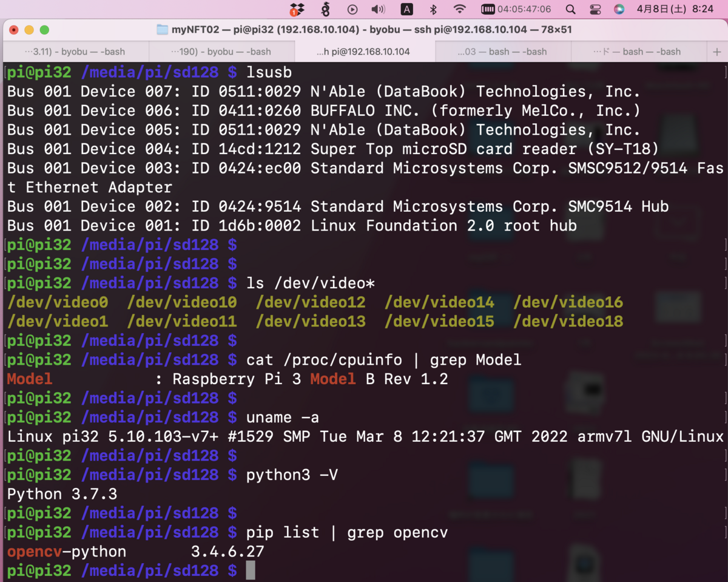Screen dimensions: 728x582
Task: Click the serpent-shaped app icon in the menu bar
Action: [x=326, y=10]
